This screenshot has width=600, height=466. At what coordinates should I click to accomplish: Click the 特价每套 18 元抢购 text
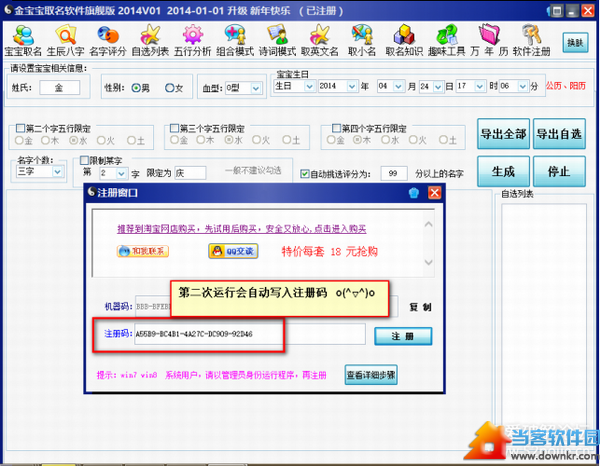click(x=329, y=251)
